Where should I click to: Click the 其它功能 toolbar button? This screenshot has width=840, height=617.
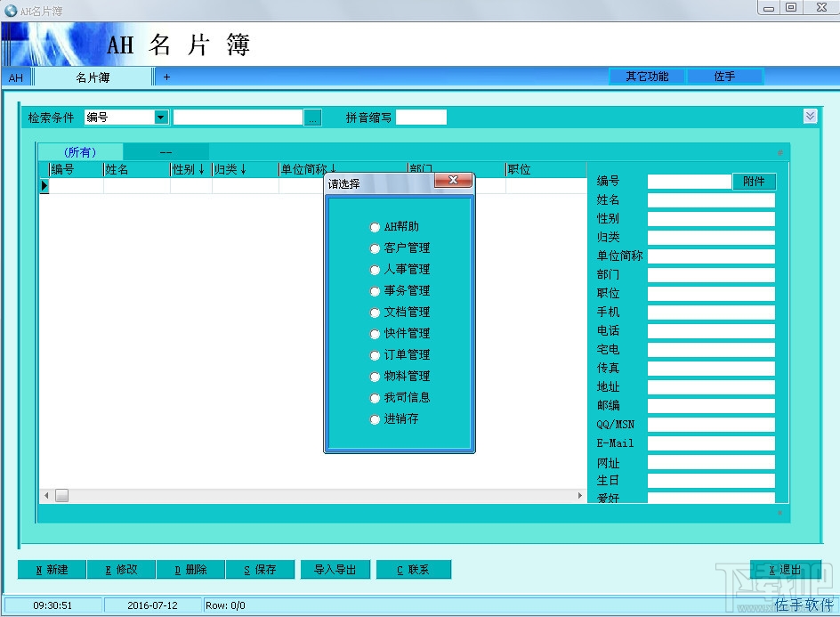coord(647,76)
